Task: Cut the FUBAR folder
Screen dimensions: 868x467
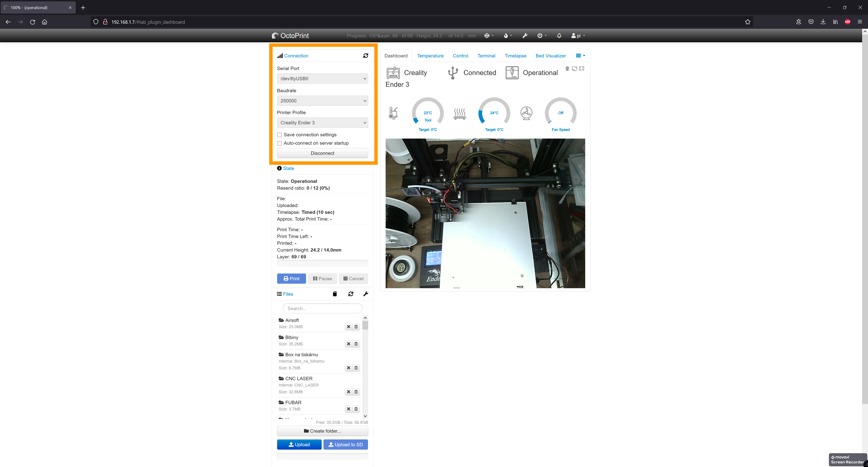Action: click(349, 409)
